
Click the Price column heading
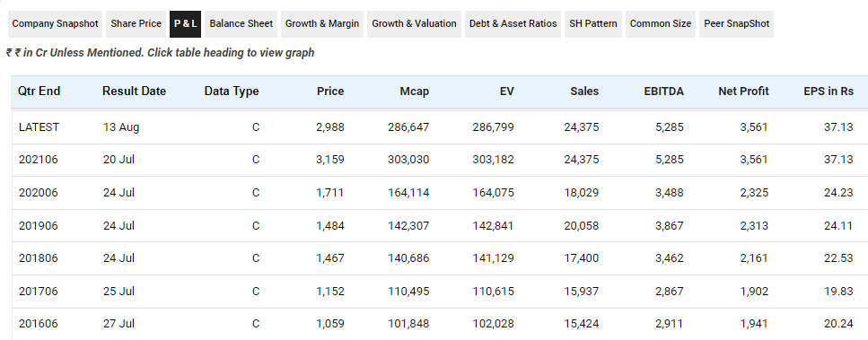point(330,92)
